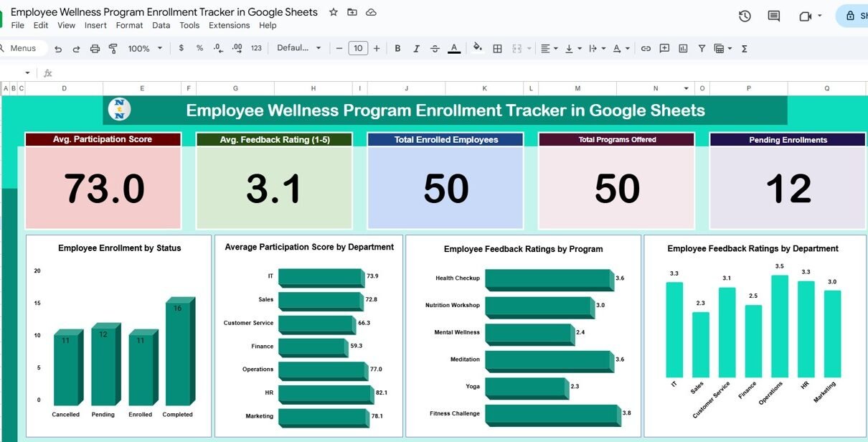Click Format as currency button
868x442 pixels.
pos(181,48)
